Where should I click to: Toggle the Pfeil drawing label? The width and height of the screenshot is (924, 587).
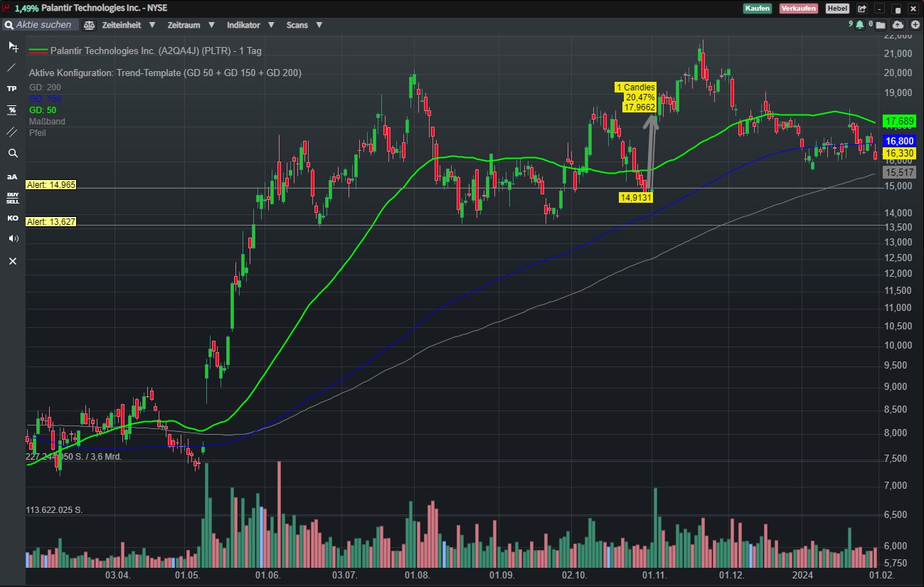pos(38,133)
